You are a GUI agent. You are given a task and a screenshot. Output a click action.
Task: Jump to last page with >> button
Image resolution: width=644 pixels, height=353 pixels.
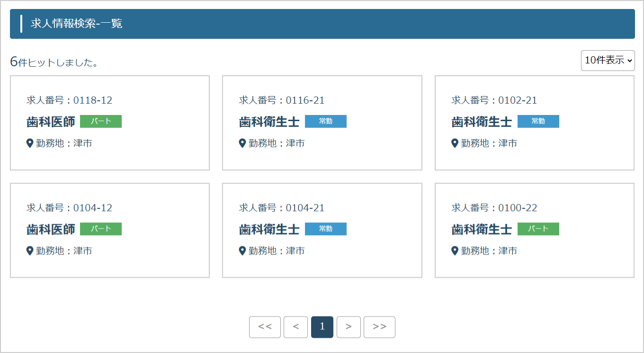click(x=379, y=327)
